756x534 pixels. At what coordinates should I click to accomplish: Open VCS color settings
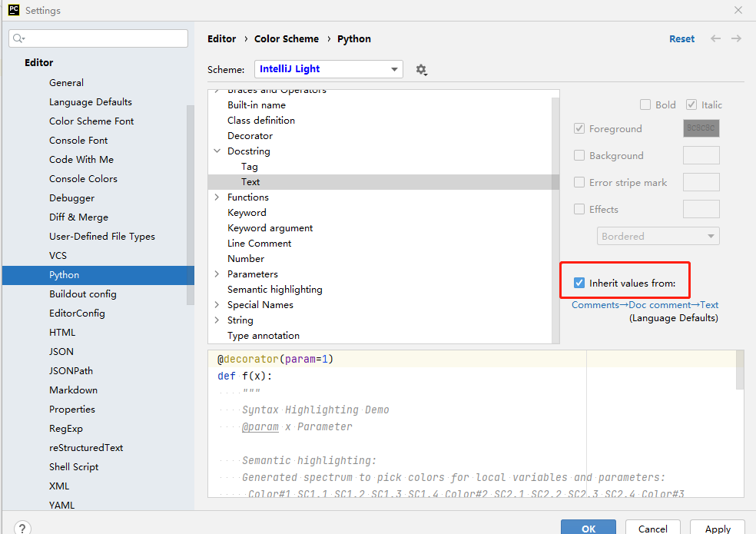click(58, 256)
